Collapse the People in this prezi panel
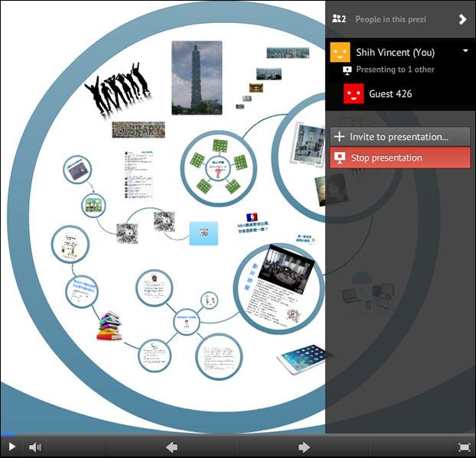 [x=462, y=19]
